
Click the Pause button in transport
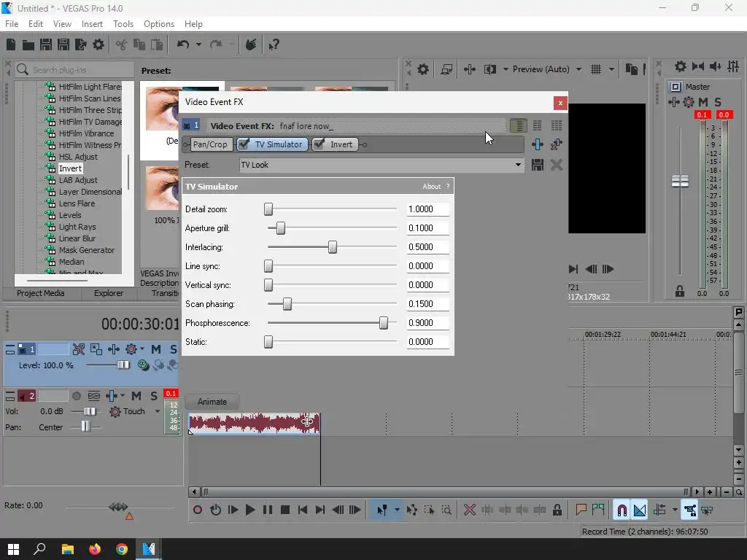268,510
